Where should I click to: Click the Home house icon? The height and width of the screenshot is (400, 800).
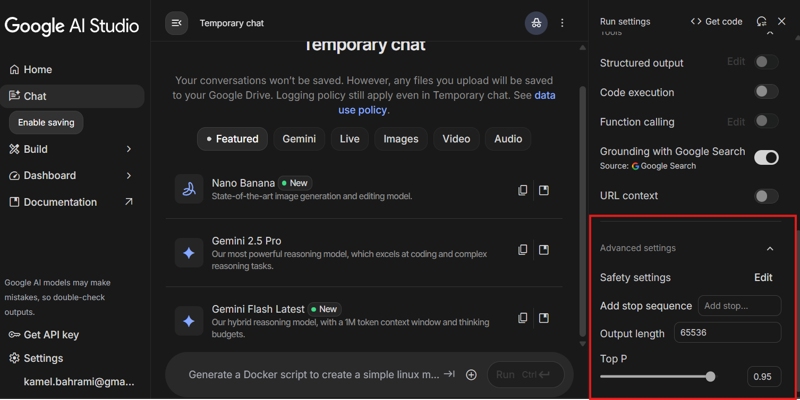(x=14, y=69)
